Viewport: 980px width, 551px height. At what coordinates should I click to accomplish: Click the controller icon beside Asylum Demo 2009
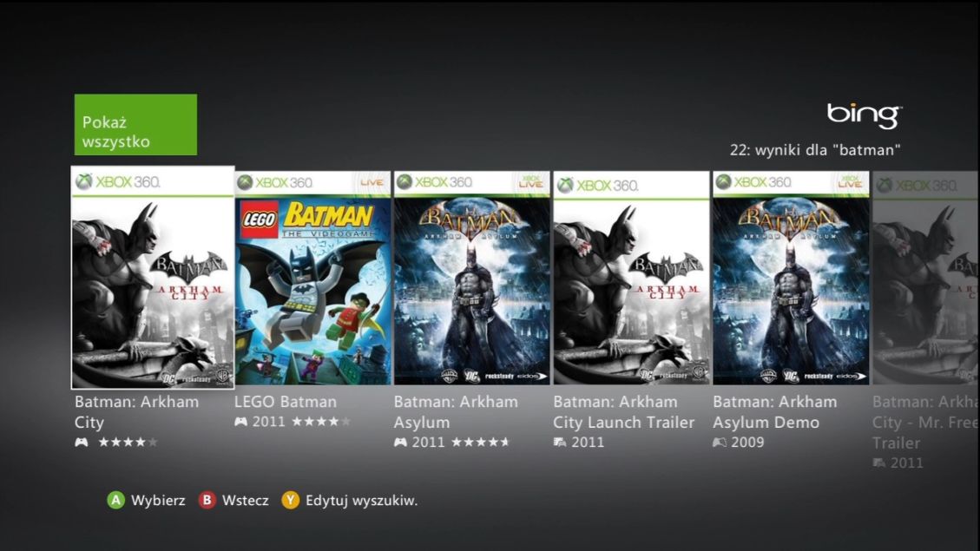click(x=720, y=443)
